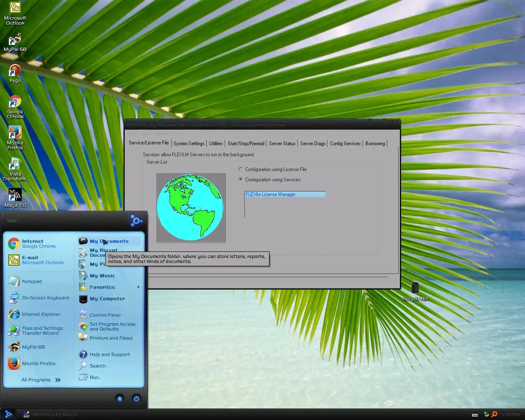The height and width of the screenshot is (420, 525).
Task: Launch MyPal 68 from start menu
Action: point(39,347)
